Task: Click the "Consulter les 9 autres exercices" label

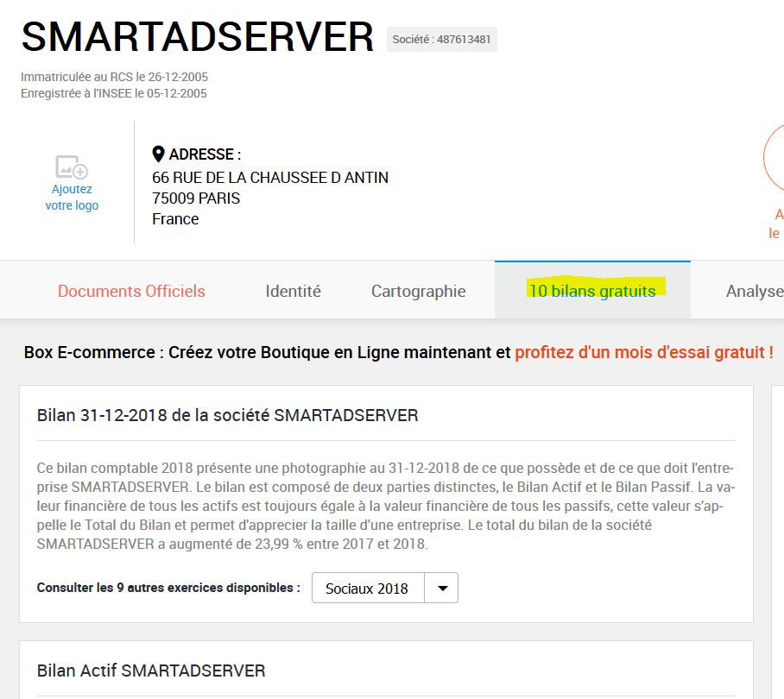Action: pyautogui.click(x=168, y=588)
